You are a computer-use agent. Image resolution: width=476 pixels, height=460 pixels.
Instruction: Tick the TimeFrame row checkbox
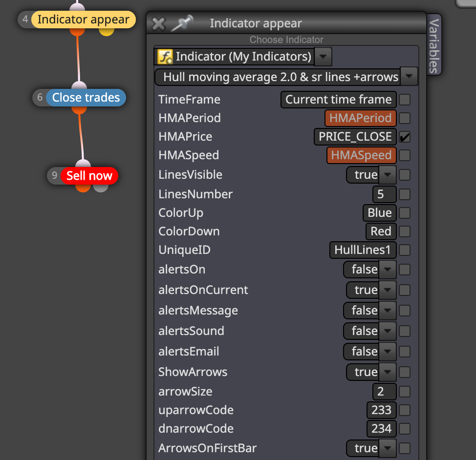pyautogui.click(x=405, y=100)
